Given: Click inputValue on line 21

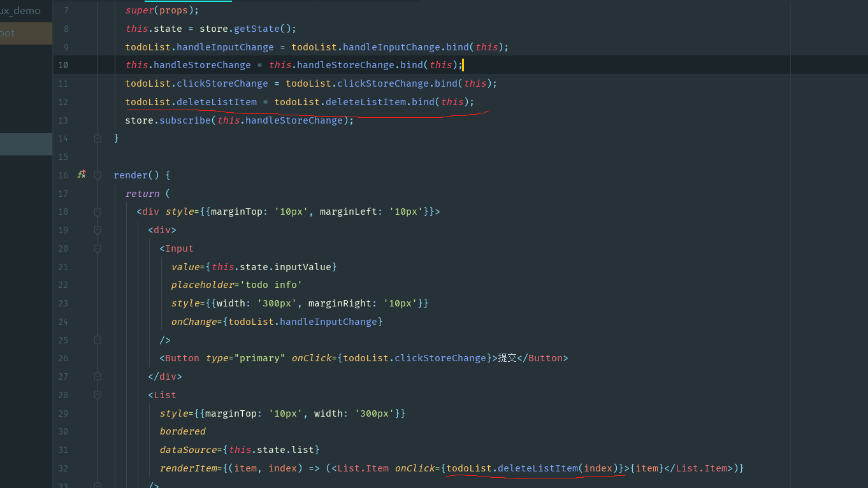Looking at the screenshot, I should [x=303, y=267].
